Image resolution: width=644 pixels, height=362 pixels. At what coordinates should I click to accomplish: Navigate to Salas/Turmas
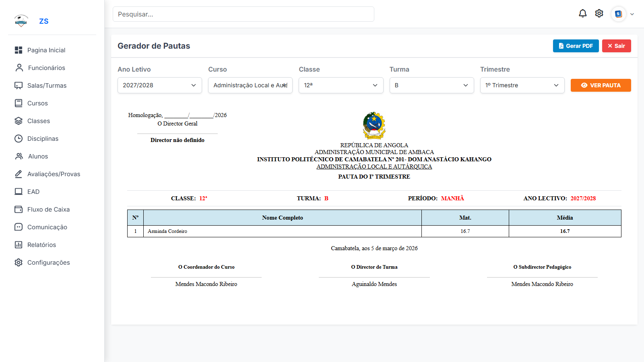coord(47,85)
